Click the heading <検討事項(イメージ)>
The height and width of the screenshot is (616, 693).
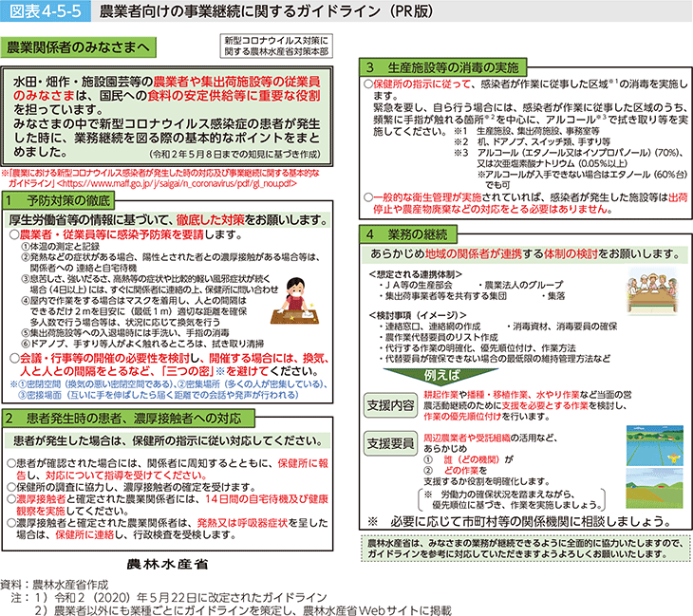418,315
